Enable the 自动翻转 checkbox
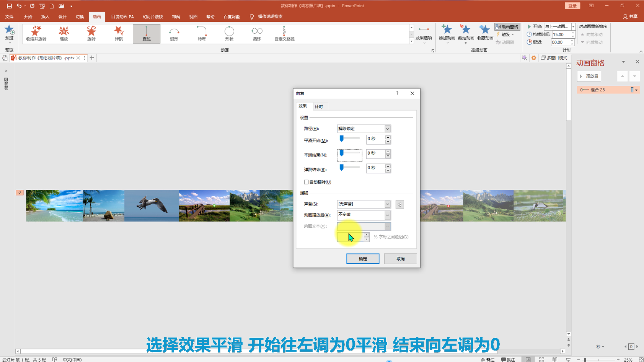Viewport: 644px width, 362px height. point(306,182)
